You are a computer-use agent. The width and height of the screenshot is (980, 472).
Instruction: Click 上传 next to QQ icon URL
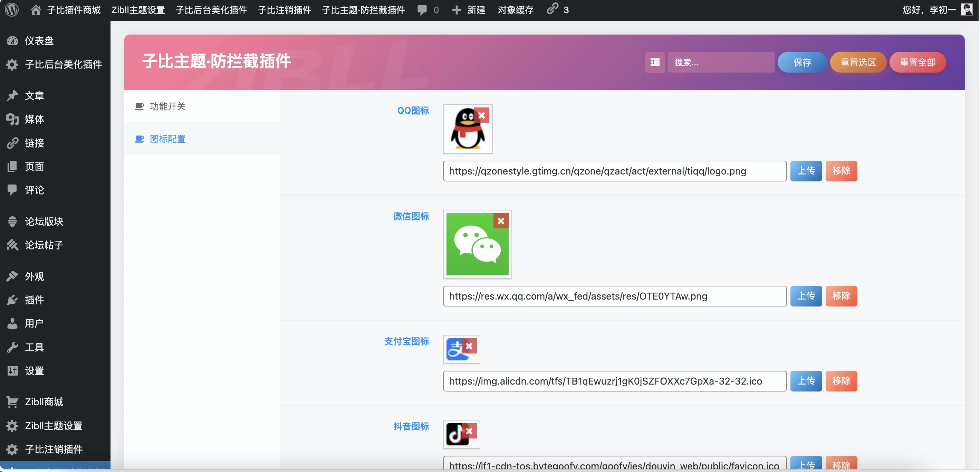[x=806, y=171]
